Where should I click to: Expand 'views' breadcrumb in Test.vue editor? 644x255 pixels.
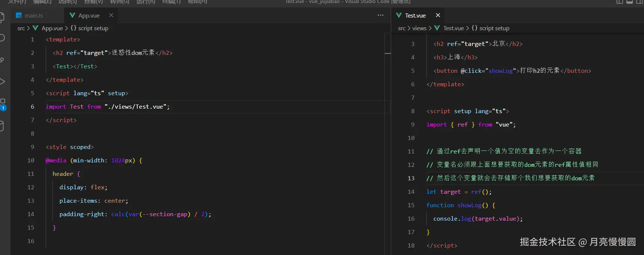(419, 28)
